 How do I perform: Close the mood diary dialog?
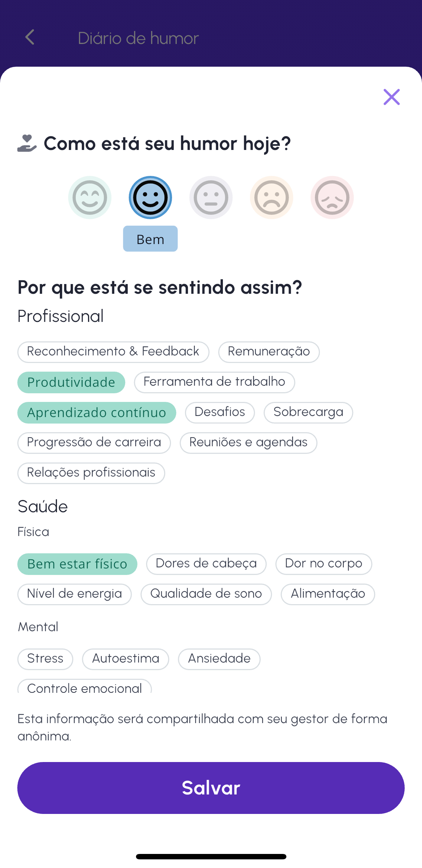click(391, 97)
